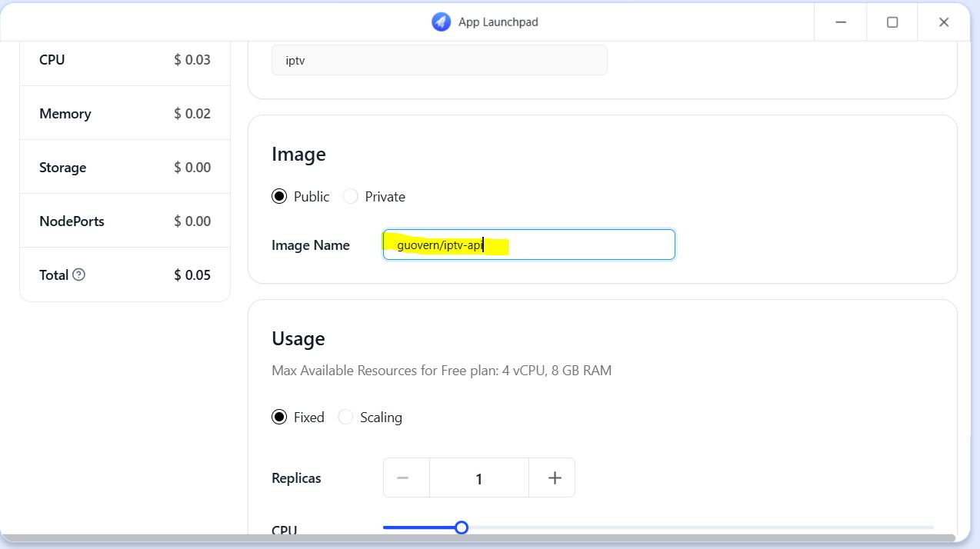Select the Fixed usage radio button
Viewport: 980px width, 549px height.
coord(279,418)
